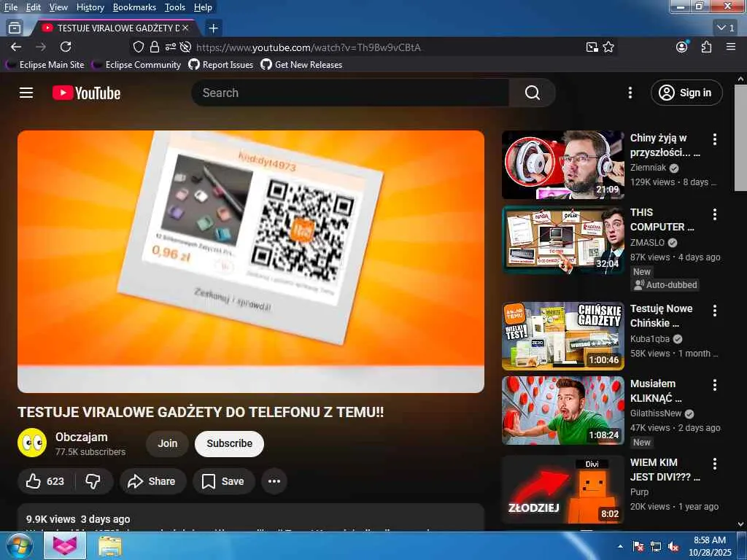Click the Obczajam channel avatar
This screenshot has height=560, width=747.
click(x=32, y=443)
